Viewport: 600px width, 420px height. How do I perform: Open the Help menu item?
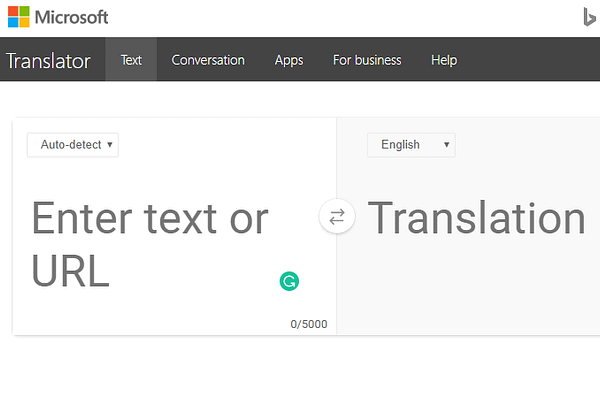point(444,60)
